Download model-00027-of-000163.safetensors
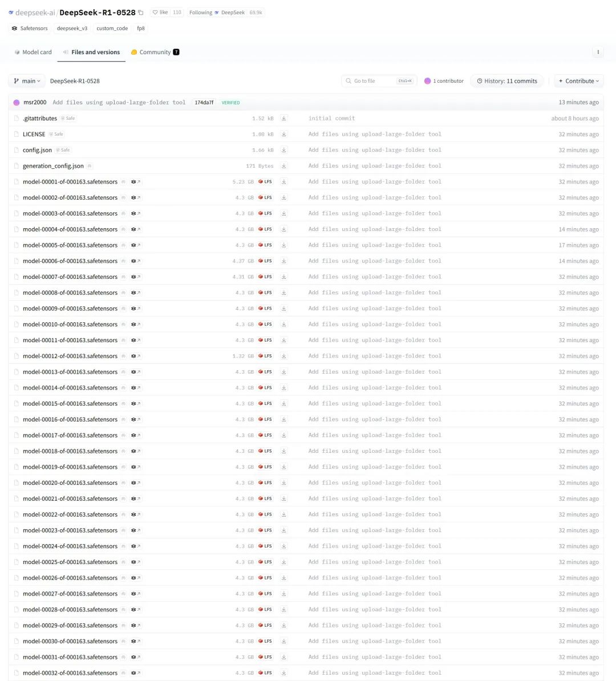This screenshot has height=681, width=616. [283, 594]
